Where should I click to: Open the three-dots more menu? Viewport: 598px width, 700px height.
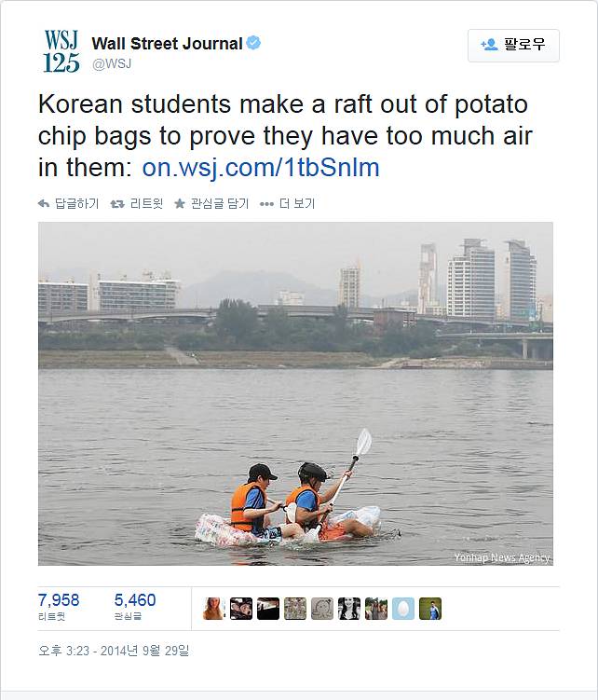pyautogui.click(x=266, y=203)
